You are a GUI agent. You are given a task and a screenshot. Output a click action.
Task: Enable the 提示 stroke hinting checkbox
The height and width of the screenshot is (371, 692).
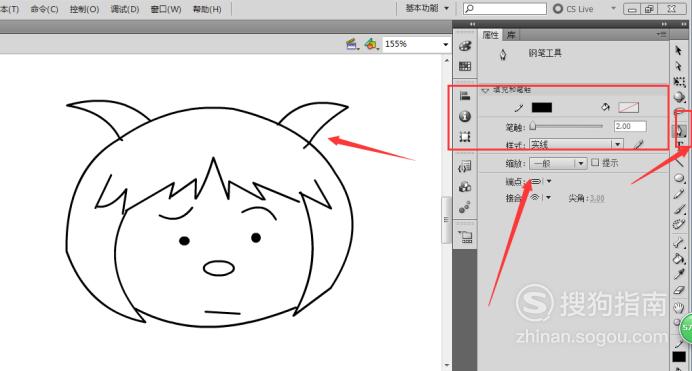pyautogui.click(x=595, y=163)
